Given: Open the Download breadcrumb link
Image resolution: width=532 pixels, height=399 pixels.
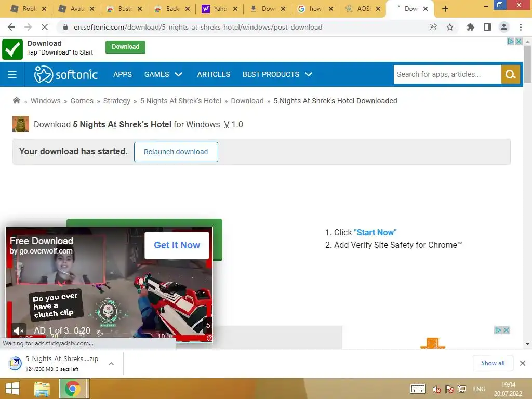Looking at the screenshot, I should (247, 101).
